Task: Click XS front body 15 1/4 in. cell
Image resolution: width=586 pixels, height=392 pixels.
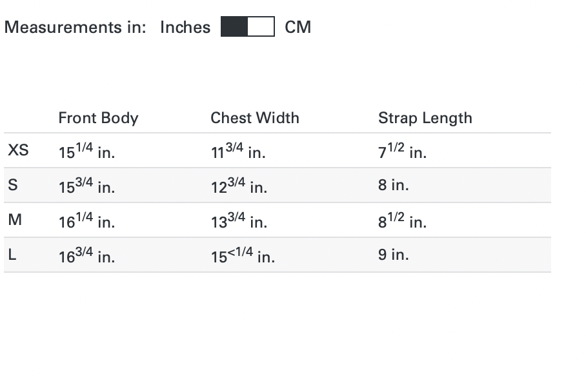Action: tap(86, 152)
